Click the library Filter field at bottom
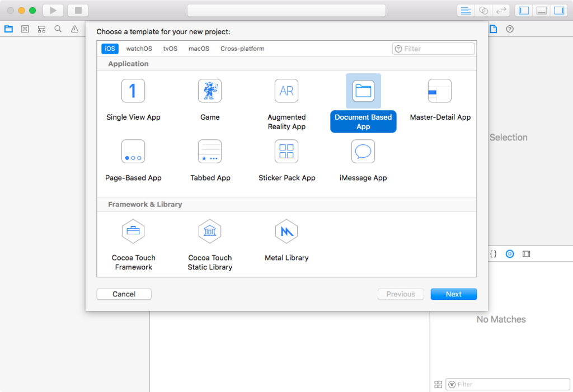This screenshot has height=392, width=573. click(x=508, y=384)
